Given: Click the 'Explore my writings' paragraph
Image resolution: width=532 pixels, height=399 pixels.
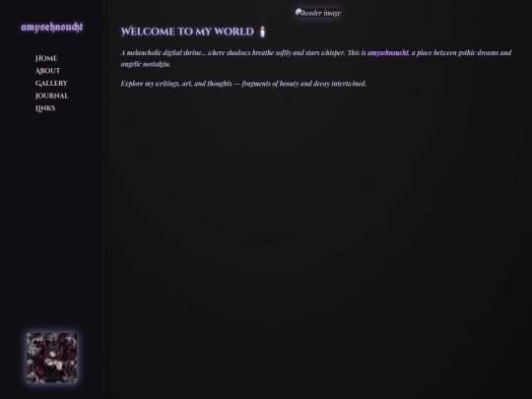Looking at the screenshot, I should tap(243, 84).
